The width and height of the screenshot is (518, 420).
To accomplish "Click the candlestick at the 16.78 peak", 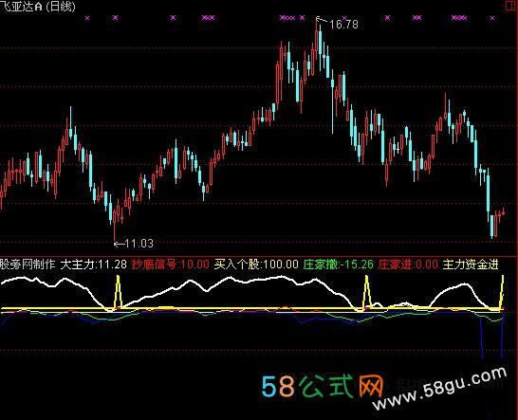I will 317,38.
